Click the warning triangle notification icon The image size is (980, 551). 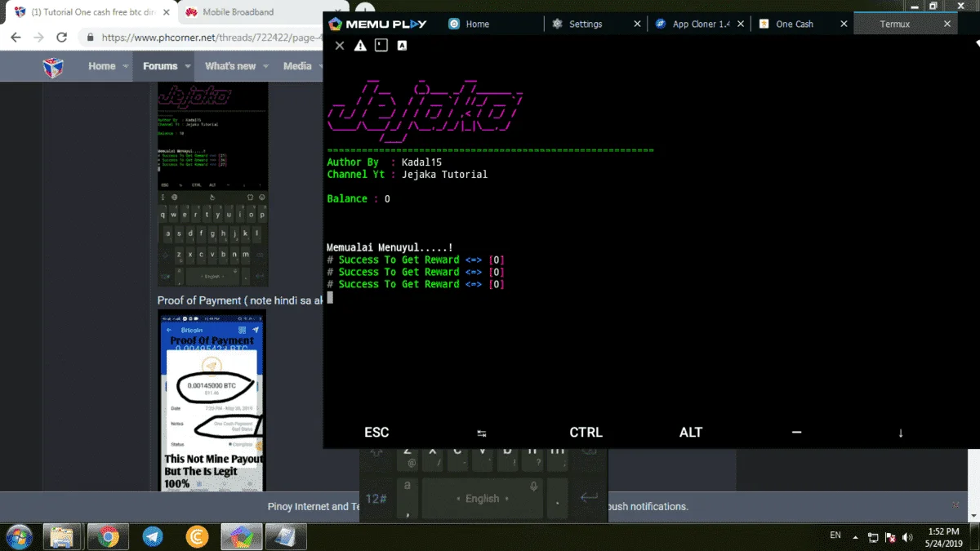tap(360, 46)
